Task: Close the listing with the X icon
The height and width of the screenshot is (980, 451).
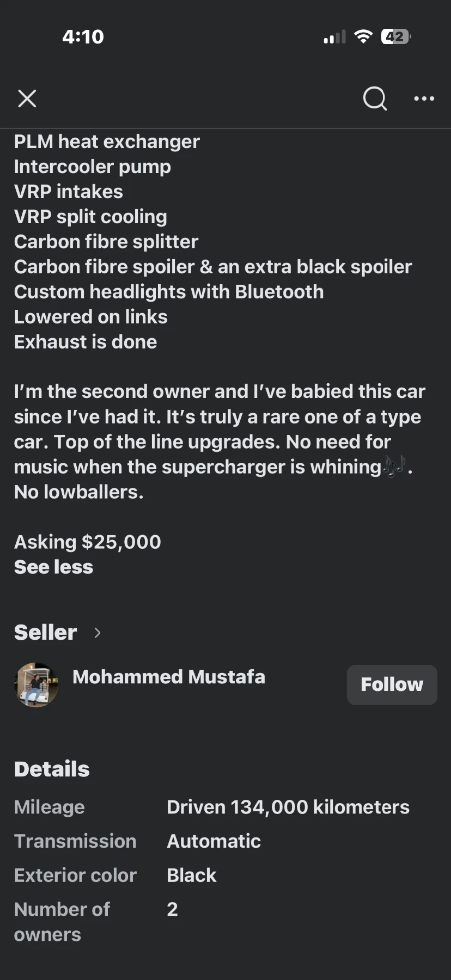Action: [27, 99]
